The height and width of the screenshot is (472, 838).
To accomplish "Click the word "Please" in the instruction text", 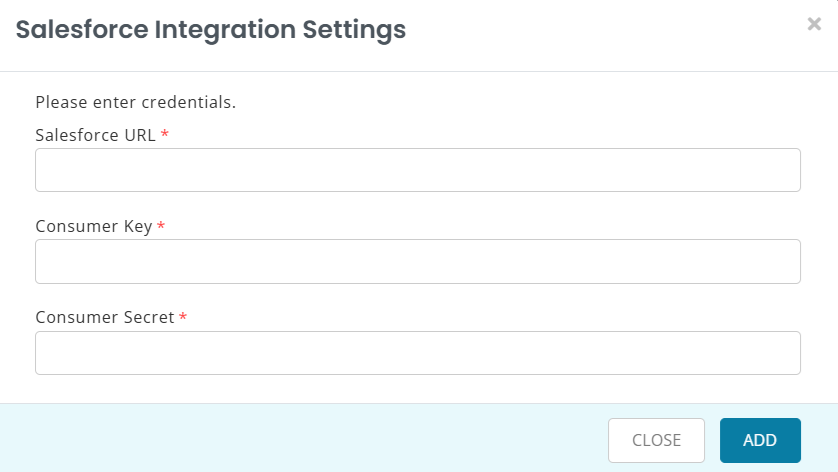I will pyautogui.click(x=58, y=101).
